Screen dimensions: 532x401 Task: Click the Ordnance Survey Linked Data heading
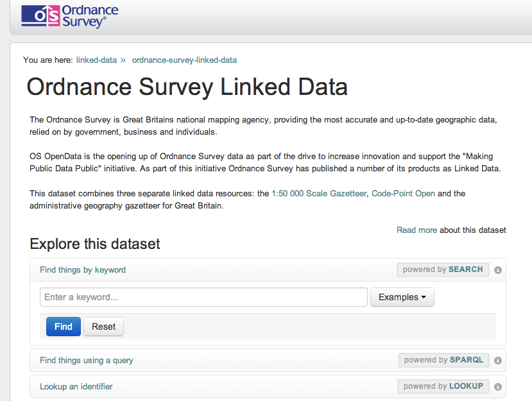187,87
